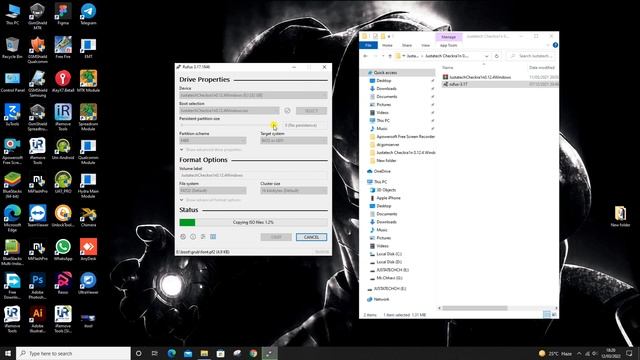Open the Boot selection dropdown

click(x=229, y=111)
